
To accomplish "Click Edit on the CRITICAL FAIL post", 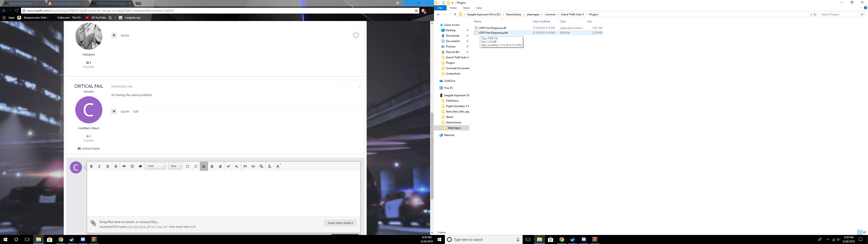I will (136, 112).
